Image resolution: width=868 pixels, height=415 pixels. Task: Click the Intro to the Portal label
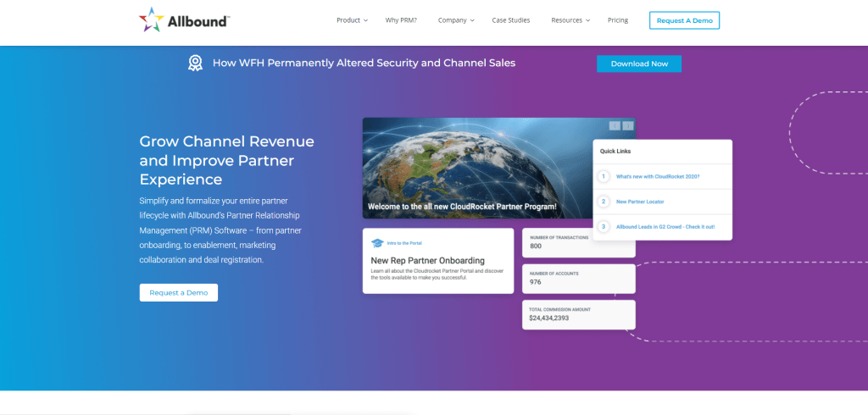coord(404,243)
